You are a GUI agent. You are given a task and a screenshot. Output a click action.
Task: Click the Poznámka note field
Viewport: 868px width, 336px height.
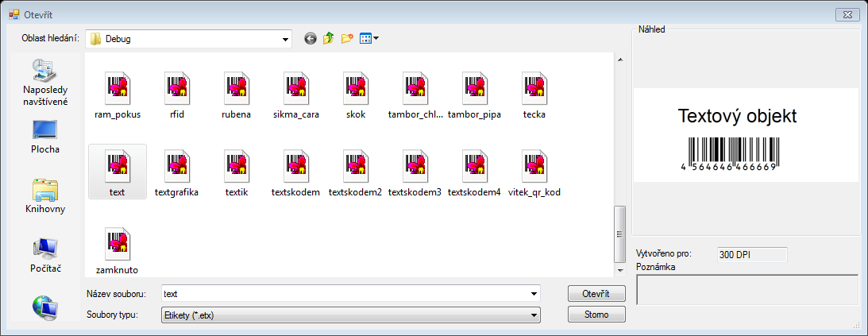click(x=747, y=289)
